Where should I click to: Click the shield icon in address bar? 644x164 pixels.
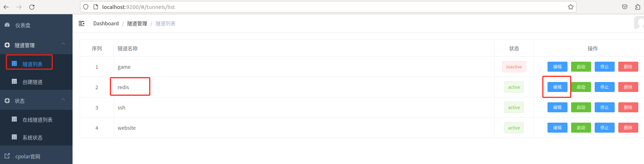click(86, 7)
